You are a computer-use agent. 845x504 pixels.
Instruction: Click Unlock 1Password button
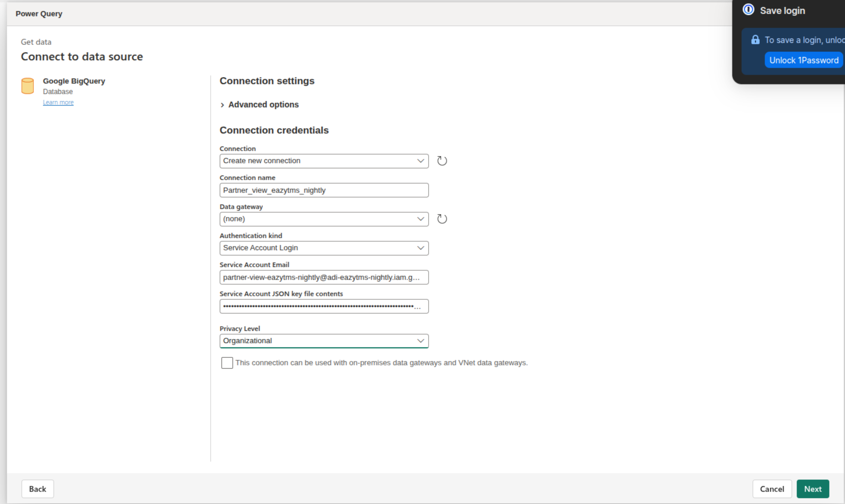(803, 60)
